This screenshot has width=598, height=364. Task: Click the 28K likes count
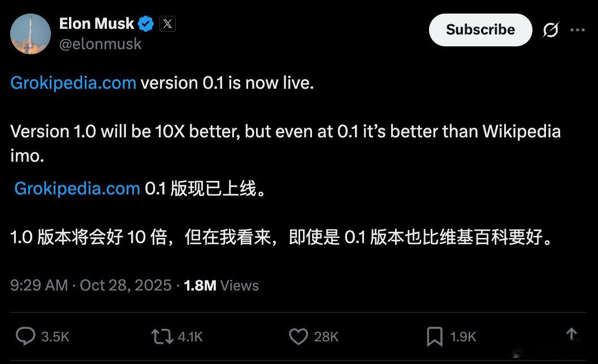[326, 337]
